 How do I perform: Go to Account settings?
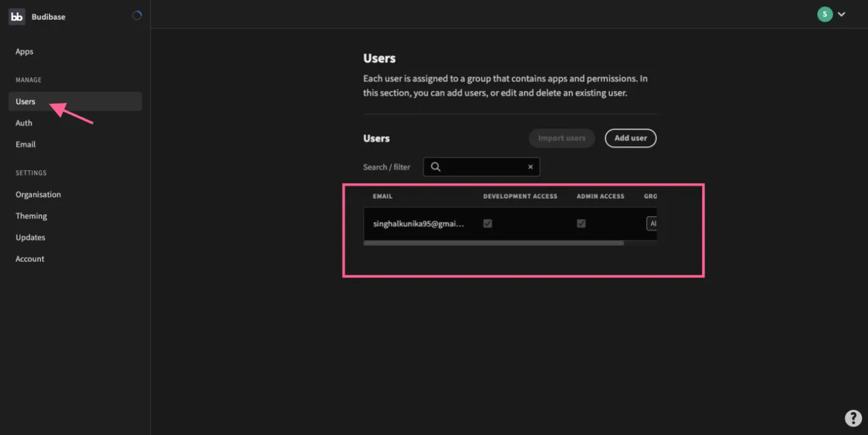[30, 259]
